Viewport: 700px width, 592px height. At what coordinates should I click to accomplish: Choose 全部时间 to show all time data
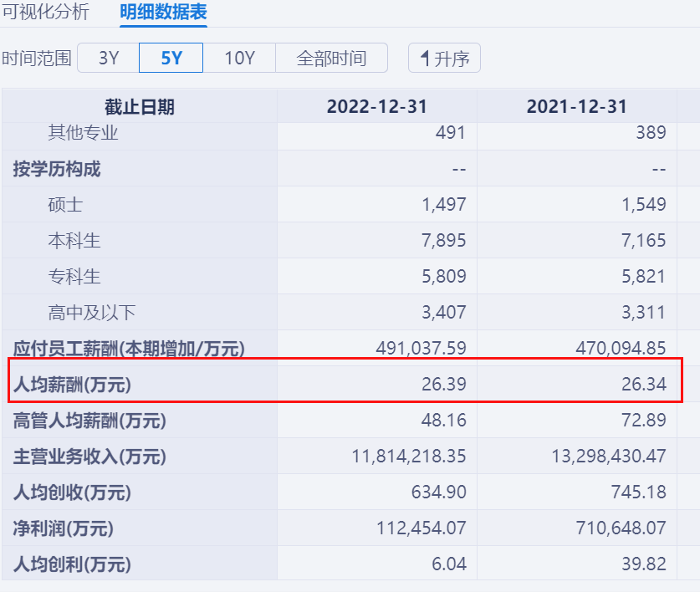coord(332,58)
